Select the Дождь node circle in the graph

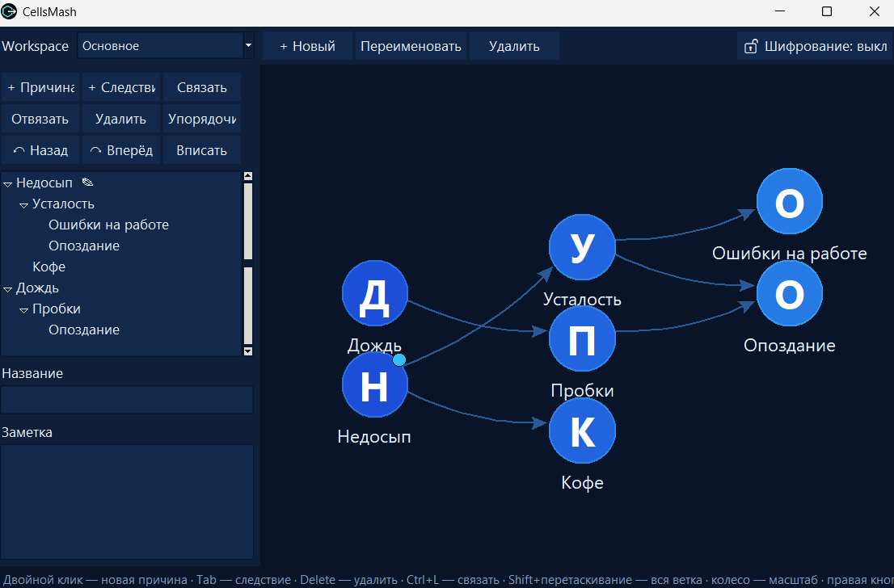374,293
